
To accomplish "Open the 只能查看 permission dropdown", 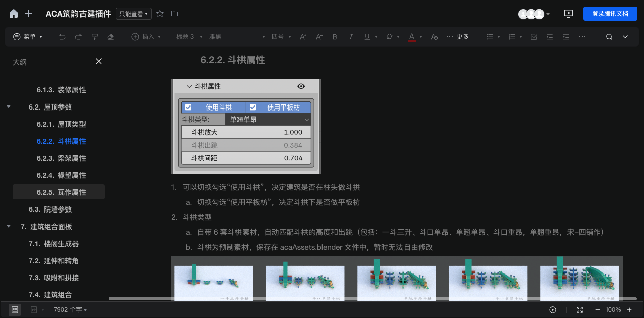I will (134, 14).
